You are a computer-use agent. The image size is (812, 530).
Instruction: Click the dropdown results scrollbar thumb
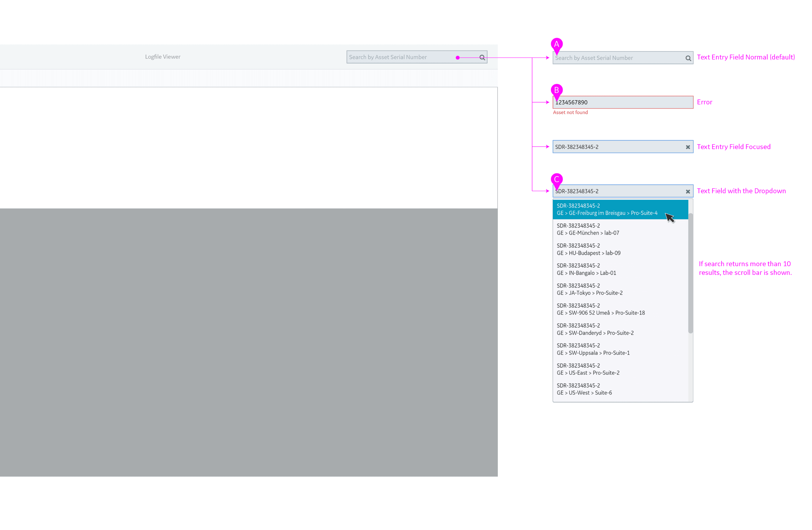tap(691, 273)
